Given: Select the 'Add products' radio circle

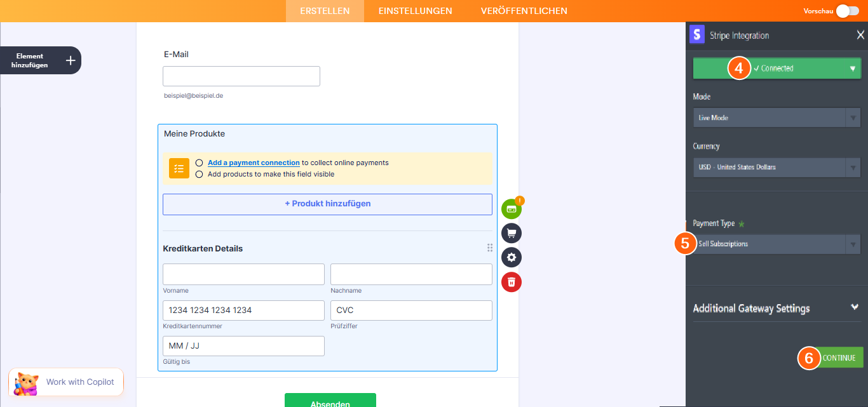Looking at the screenshot, I should point(200,174).
